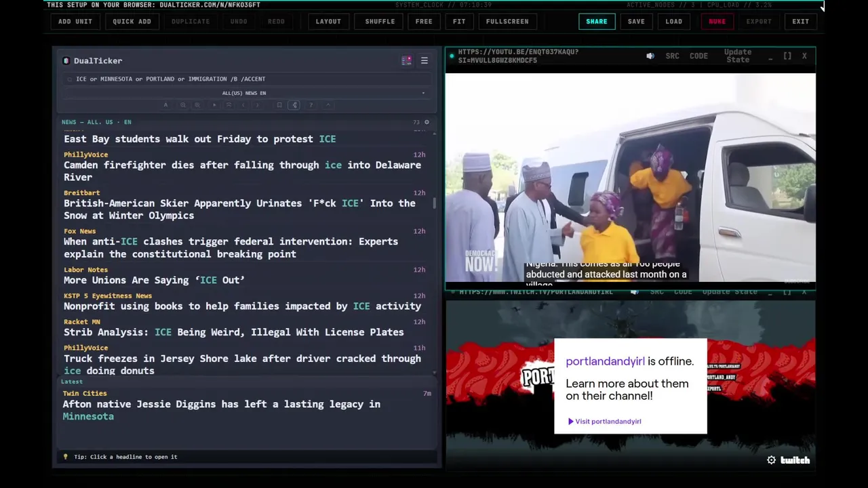Click the 'Tip: Click a headline' hint text

125,457
